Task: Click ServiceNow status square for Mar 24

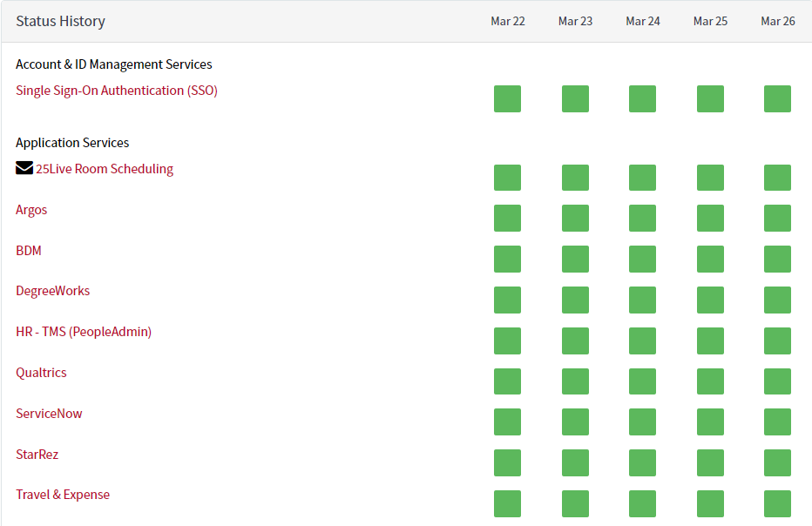Action: 643,422
